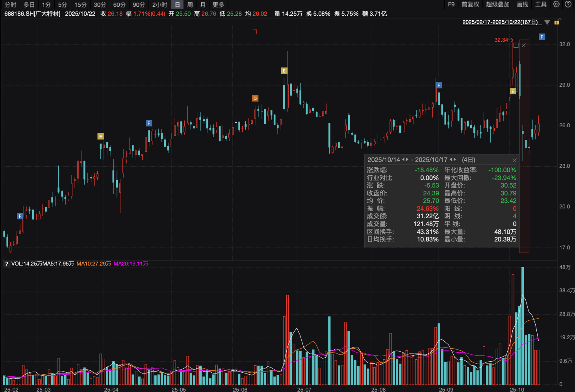
Task: Close the interval statistics popup
Action: tap(514, 160)
